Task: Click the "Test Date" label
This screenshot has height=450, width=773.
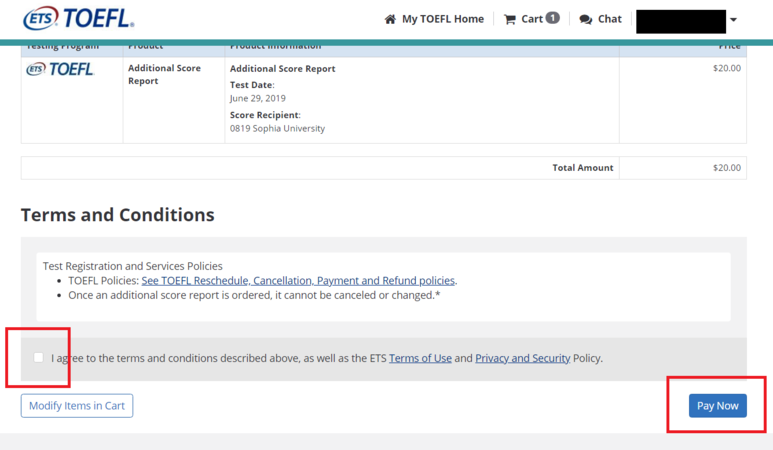Action: click(x=252, y=85)
